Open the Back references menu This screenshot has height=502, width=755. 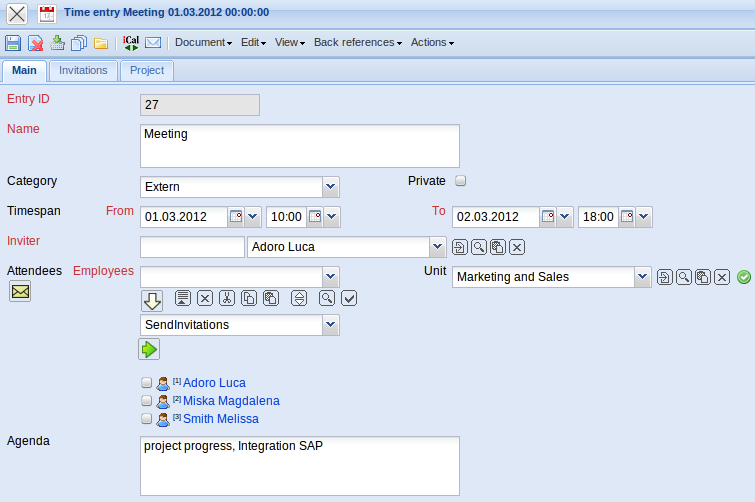click(357, 43)
